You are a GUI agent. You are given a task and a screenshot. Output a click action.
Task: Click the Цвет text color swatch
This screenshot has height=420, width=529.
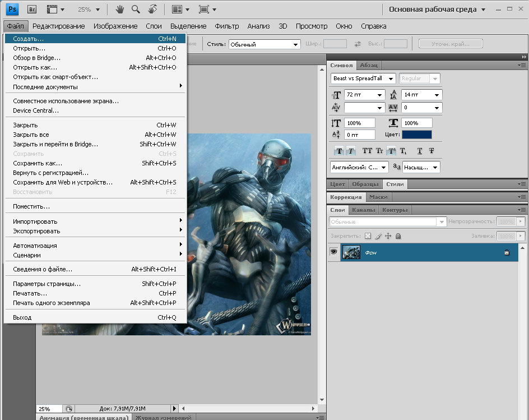pos(416,135)
